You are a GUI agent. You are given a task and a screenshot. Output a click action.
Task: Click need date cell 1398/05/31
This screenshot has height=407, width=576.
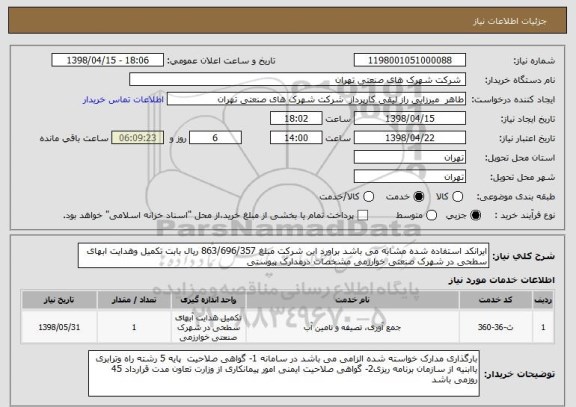coord(59,327)
